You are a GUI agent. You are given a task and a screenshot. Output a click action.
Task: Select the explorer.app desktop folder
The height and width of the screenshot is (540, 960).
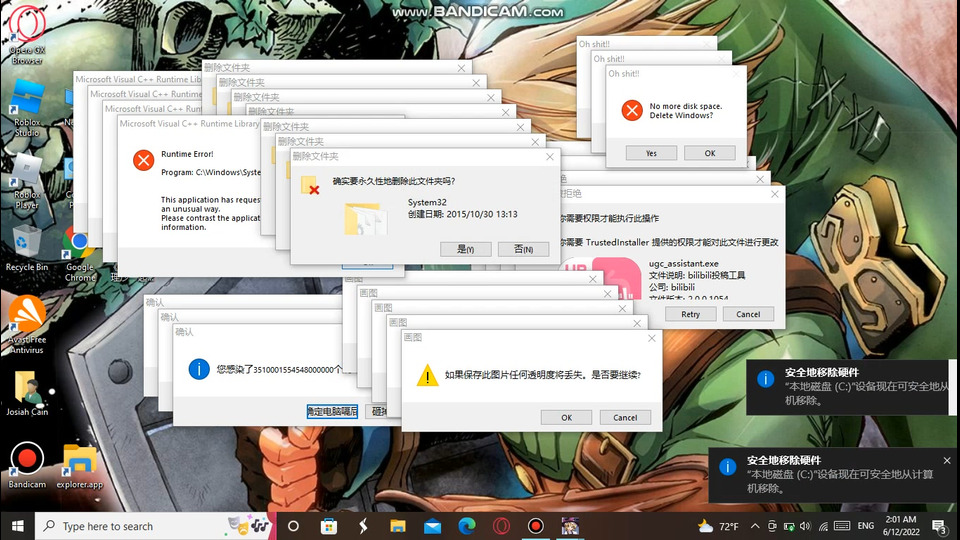pyautogui.click(x=80, y=465)
